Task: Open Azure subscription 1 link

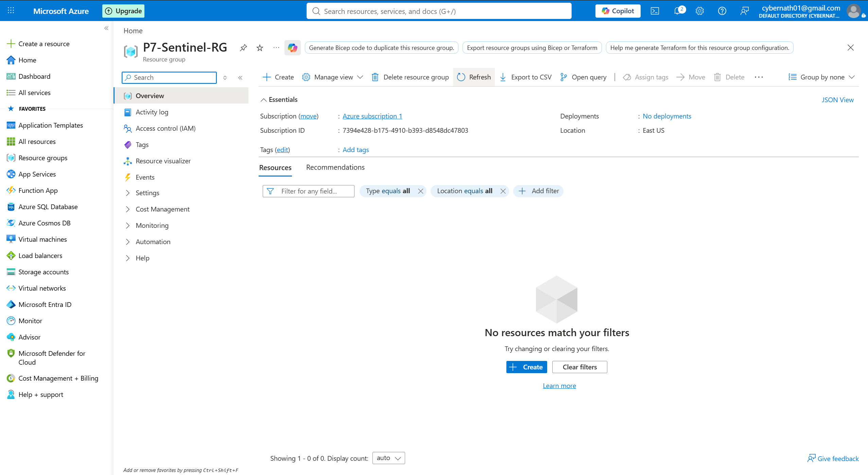Action: tap(372, 116)
